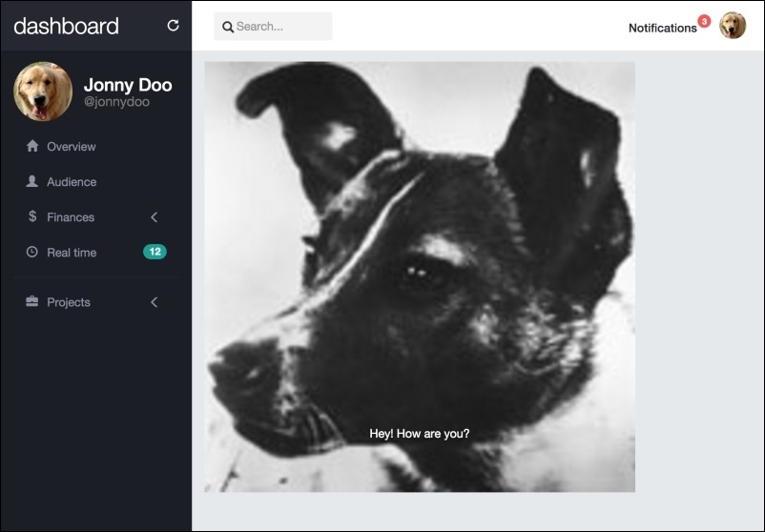The width and height of the screenshot is (765, 532).
Task: Open the user avatar in top bar
Action: coord(733,26)
